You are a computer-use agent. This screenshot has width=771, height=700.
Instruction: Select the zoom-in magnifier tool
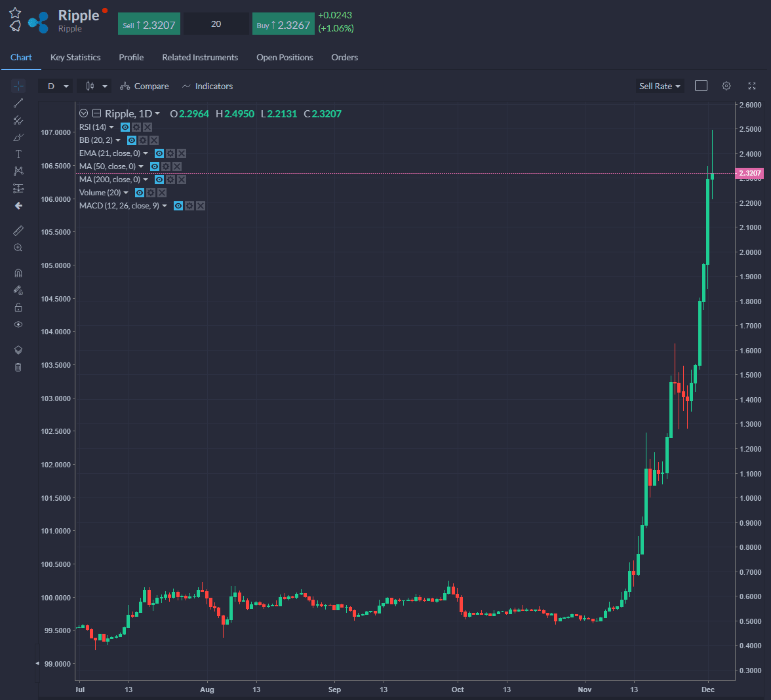click(18, 247)
